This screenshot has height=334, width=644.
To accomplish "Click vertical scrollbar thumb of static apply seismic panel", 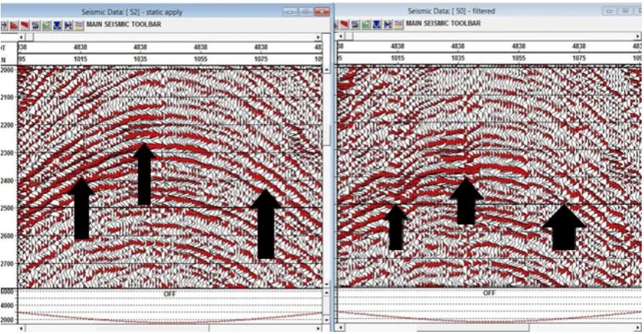I will [326, 136].
